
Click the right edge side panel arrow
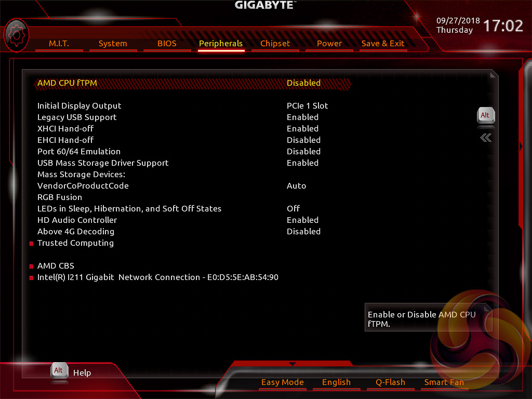coord(521,146)
